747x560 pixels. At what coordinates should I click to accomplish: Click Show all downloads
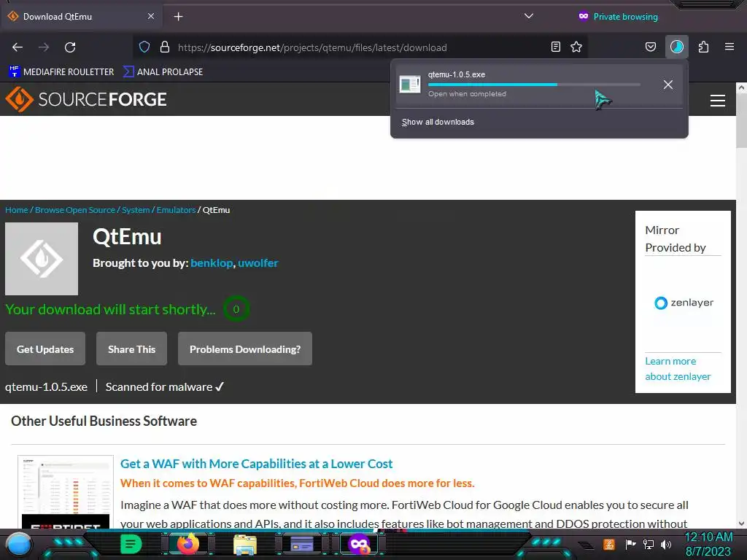pos(438,122)
